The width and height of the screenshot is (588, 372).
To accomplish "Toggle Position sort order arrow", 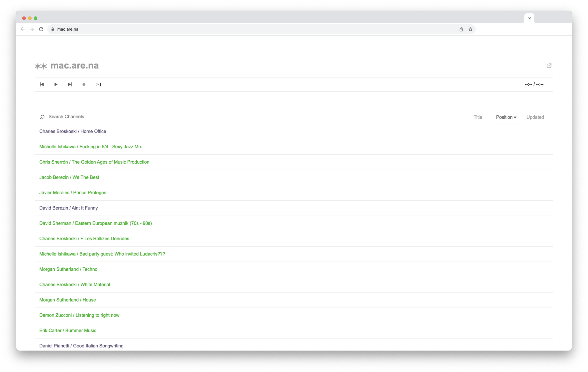I will pyautogui.click(x=515, y=117).
